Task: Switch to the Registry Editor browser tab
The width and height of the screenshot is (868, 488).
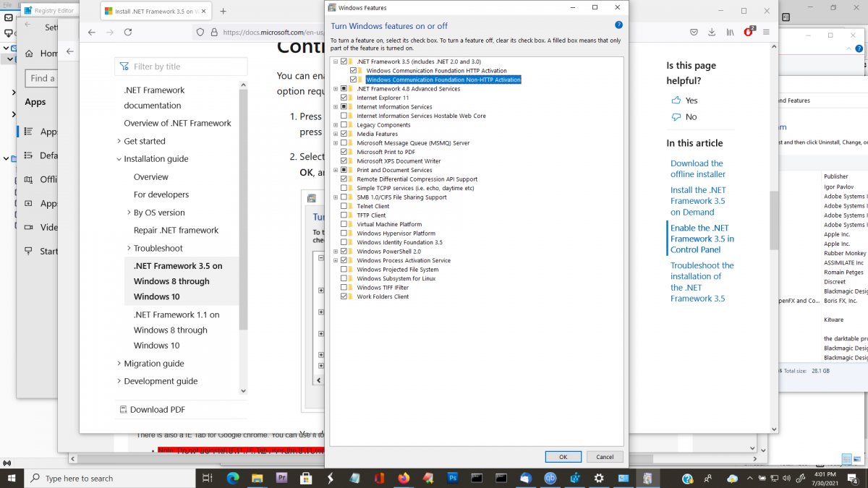Action: click(54, 11)
